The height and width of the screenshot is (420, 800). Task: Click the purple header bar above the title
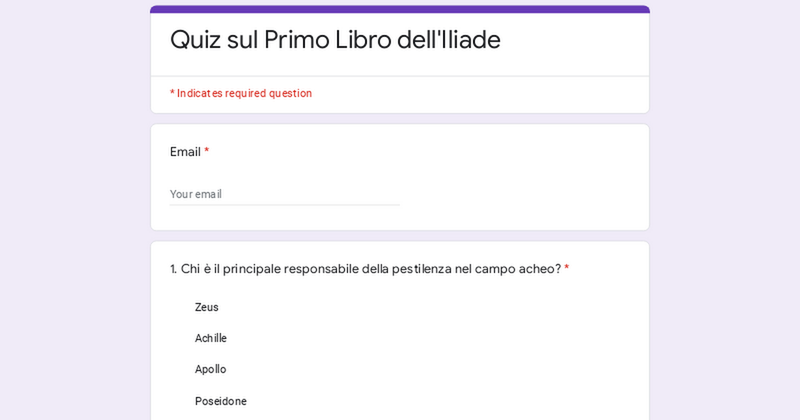[x=400, y=9]
